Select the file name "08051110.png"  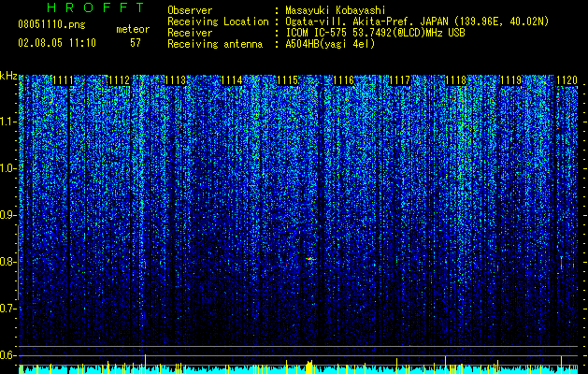coord(51,25)
